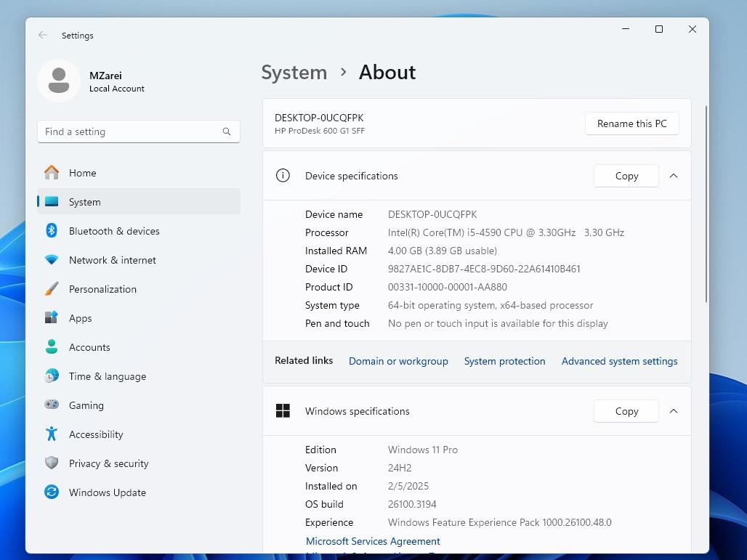This screenshot has height=560, width=747.
Task: Open Personalization paintbrush icon
Action: click(x=52, y=289)
